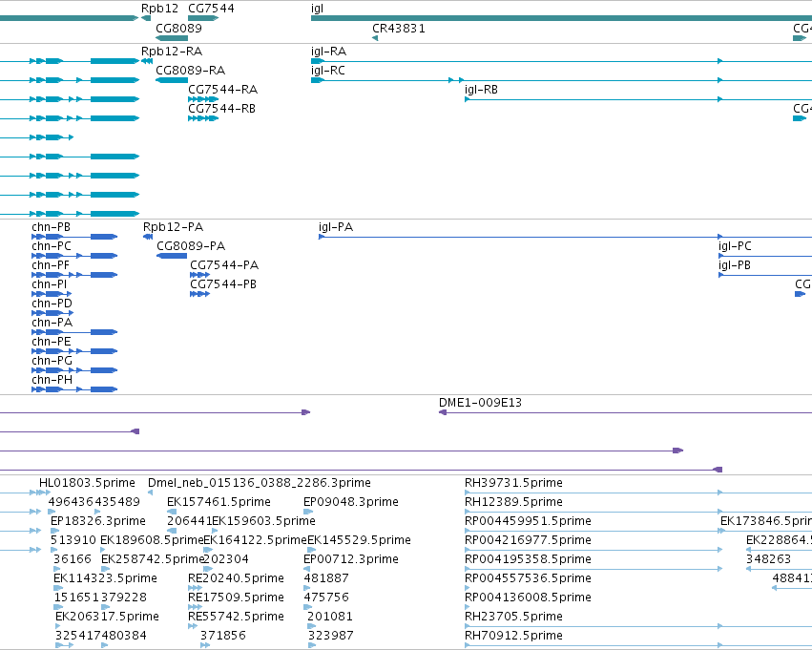Select the EST labeled 323987

click(x=330, y=636)
